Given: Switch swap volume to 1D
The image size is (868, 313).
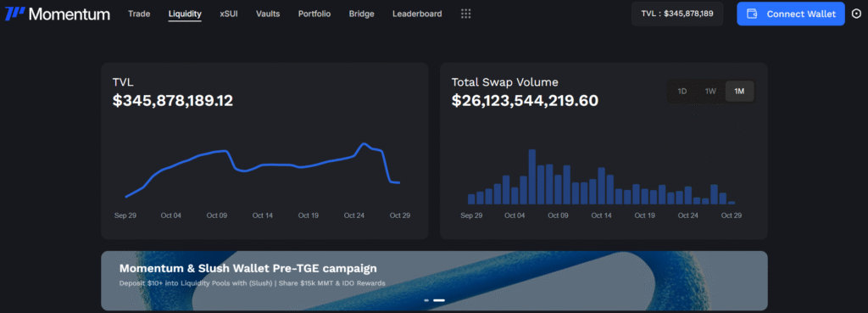Looking at the screenshot, I should pos(682,92).
